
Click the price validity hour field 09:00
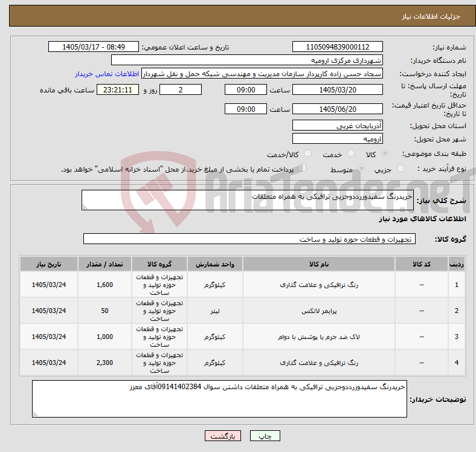tap(246, 109)
